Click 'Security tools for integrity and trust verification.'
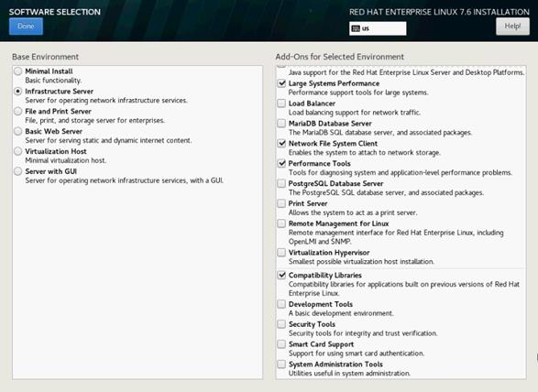538x392 pixels. coord(363,333)
